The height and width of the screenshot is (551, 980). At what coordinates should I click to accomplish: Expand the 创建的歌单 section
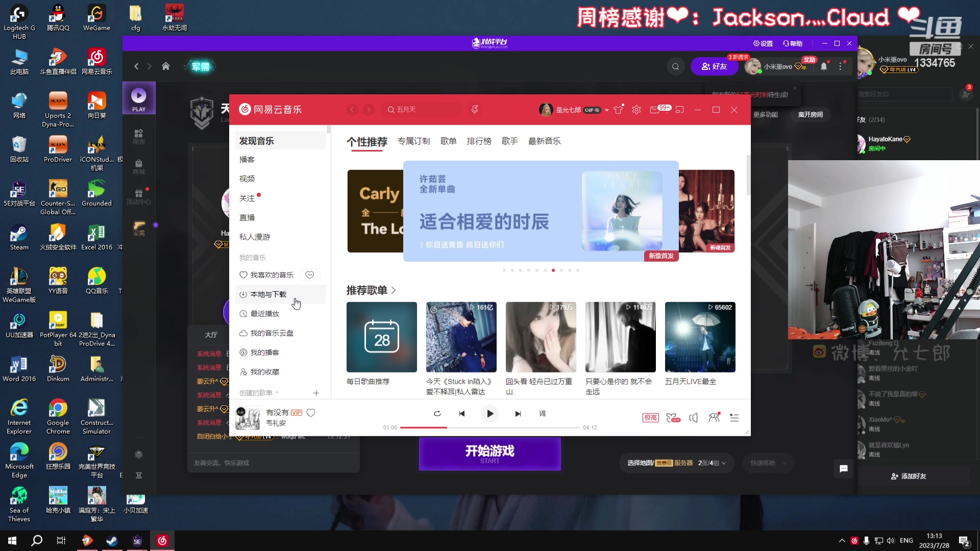click(259, 393)
